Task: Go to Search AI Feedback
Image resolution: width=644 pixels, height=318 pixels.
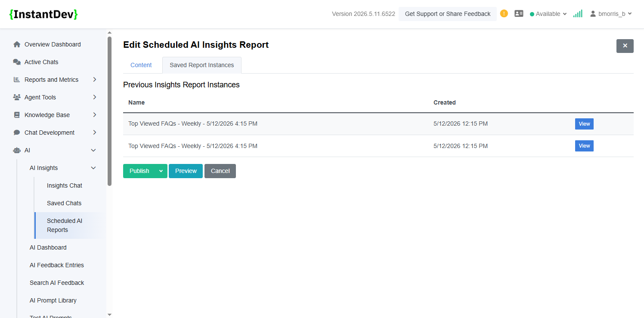Action: [x=57, y=283]
